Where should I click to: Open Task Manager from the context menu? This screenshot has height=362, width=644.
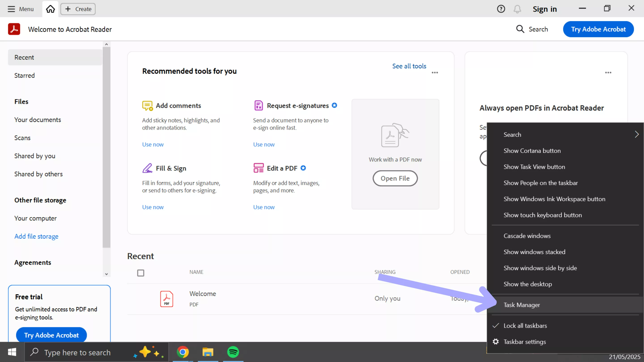(521, 305)
